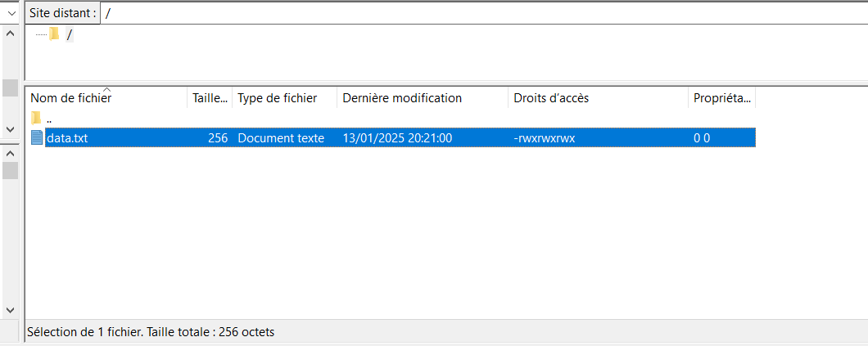Viewport: 868px width, 346px height.
Task: Sort files by "Nom de fichier" column
Action: click(71, 98)
